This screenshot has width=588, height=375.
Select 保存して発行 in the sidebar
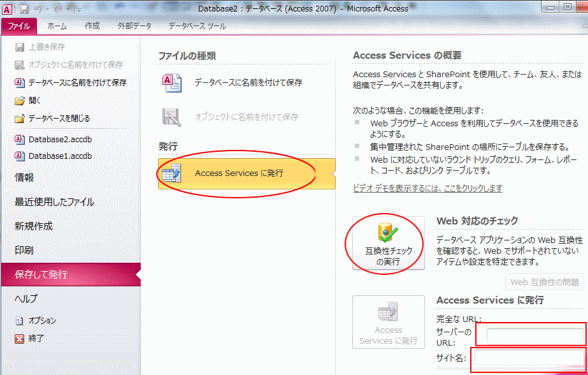[x=71, y=274]
